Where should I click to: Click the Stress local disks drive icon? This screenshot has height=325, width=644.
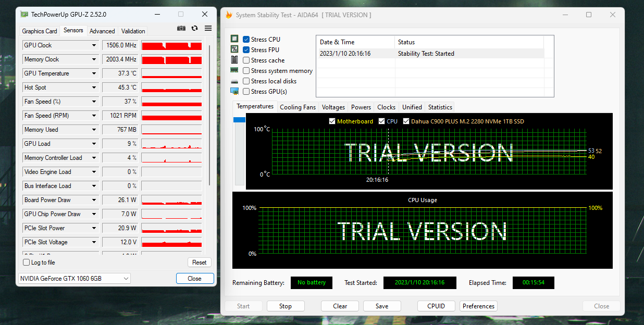(x=234, y=81)
